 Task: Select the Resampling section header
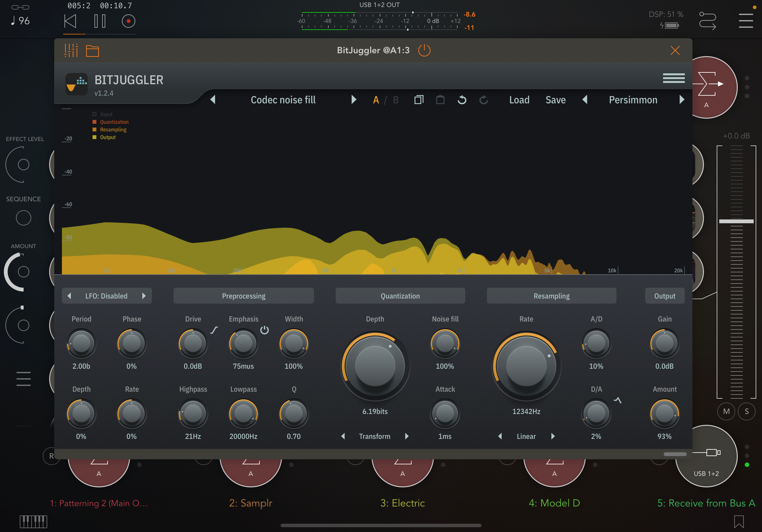point(551,296)
